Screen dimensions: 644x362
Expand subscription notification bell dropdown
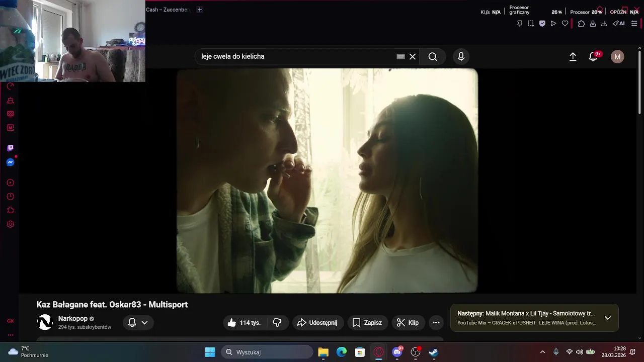tap(138, 323)
